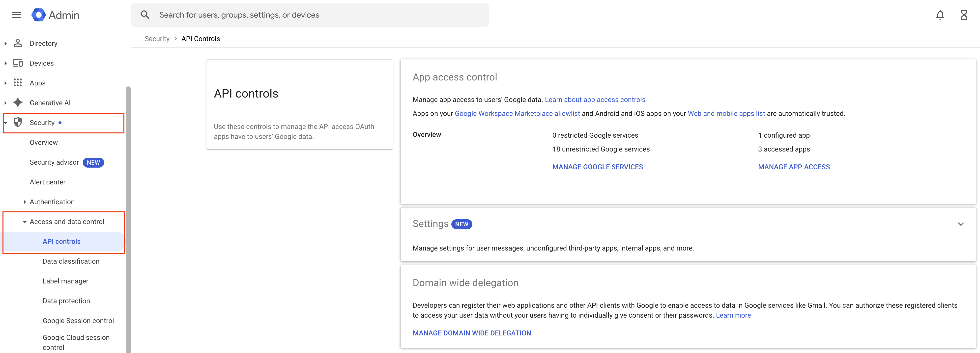The image size is (980, 353).
Task: Click MANAGE DOMAIN WIDE DELEGATION link
Action: pyautogui.click(x=471, y=333)
